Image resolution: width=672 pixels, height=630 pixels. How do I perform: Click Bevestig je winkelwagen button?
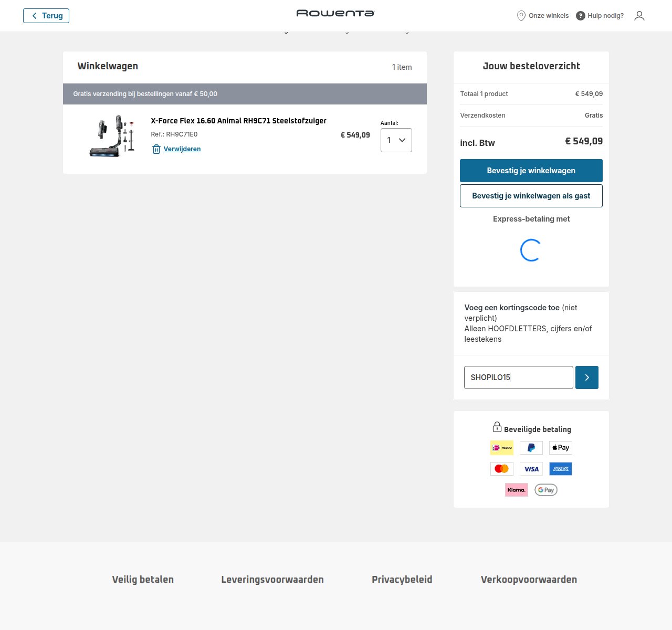click(531, 171)
